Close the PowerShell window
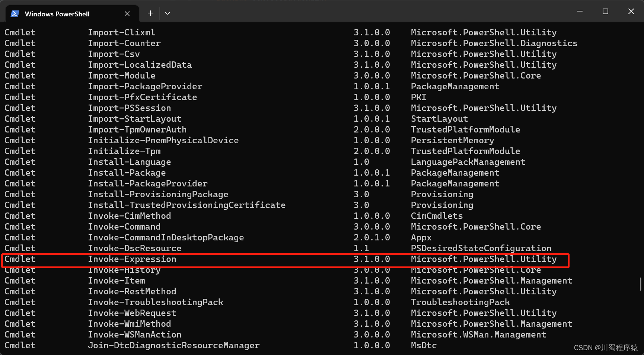This screenshot has width=644, height=355. 631,12
